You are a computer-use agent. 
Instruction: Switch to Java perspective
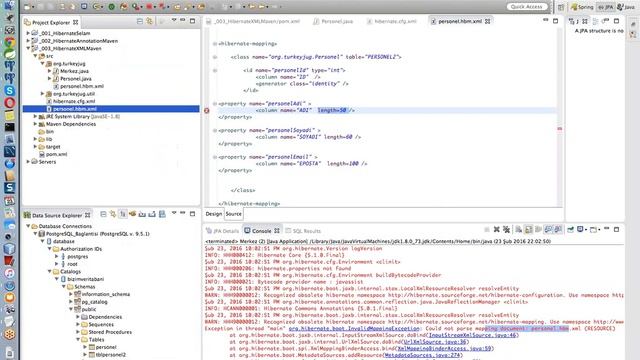627,7
